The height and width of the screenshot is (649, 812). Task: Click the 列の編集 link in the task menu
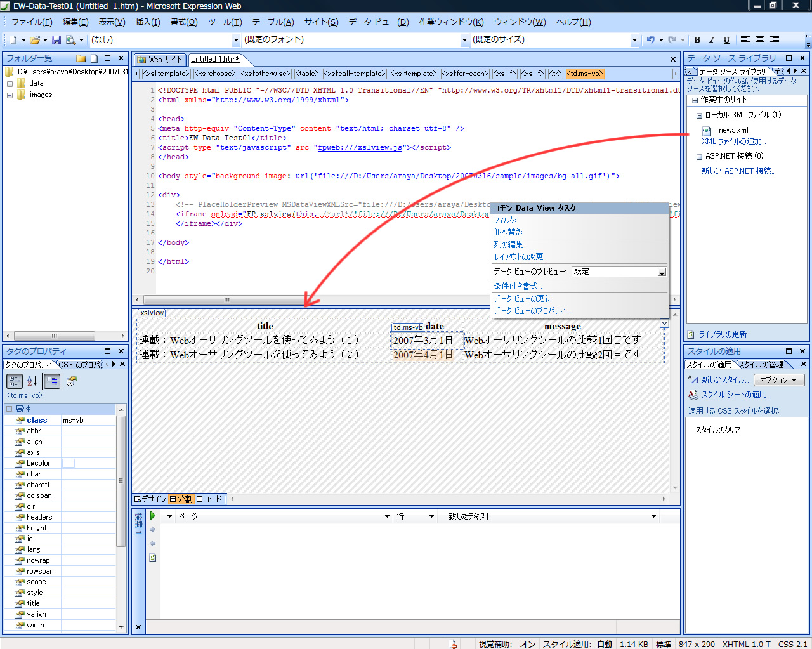[x=511, y=245]
